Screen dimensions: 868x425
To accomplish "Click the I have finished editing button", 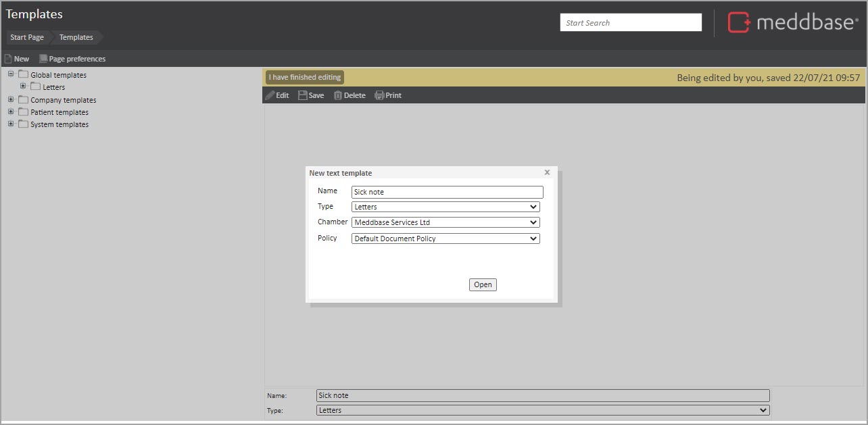I will [305, 77].
